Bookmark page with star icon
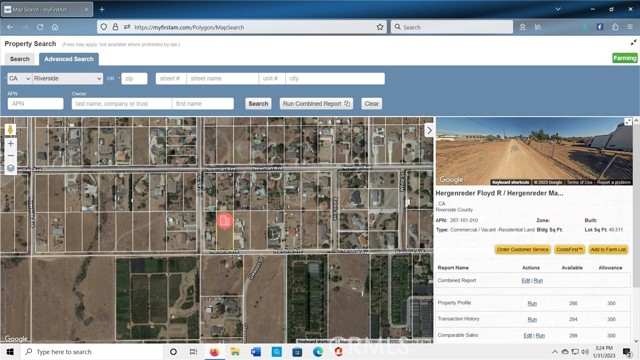 coord(380,27)
